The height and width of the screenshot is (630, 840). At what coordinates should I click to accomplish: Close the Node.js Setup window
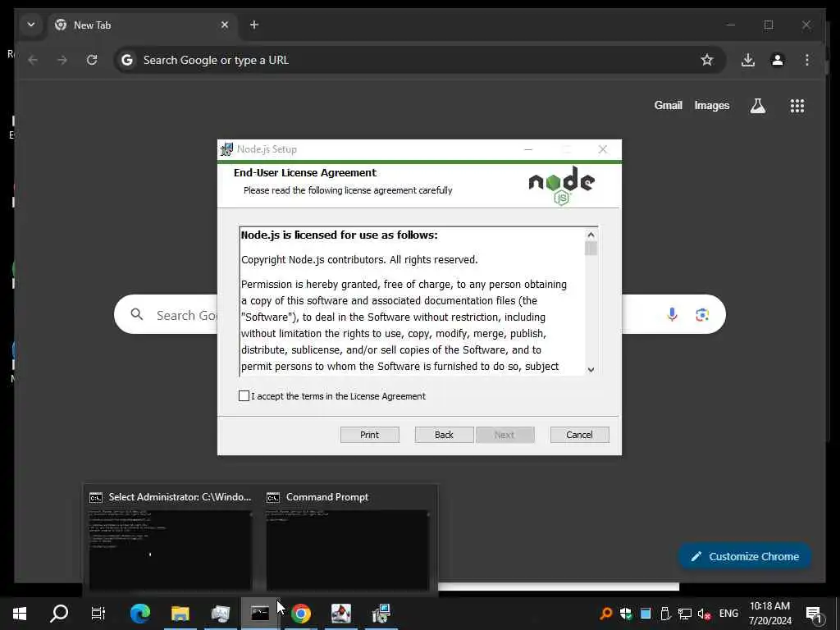pos(603,149)
